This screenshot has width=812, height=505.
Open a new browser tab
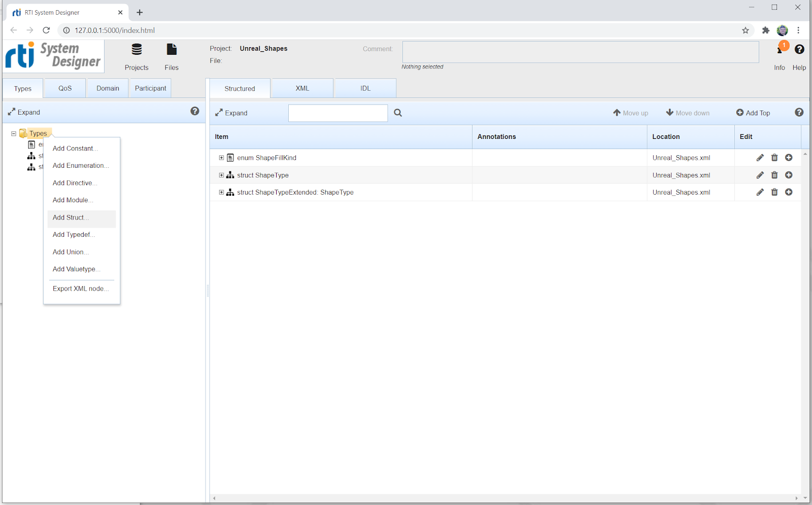coord(140,12)
